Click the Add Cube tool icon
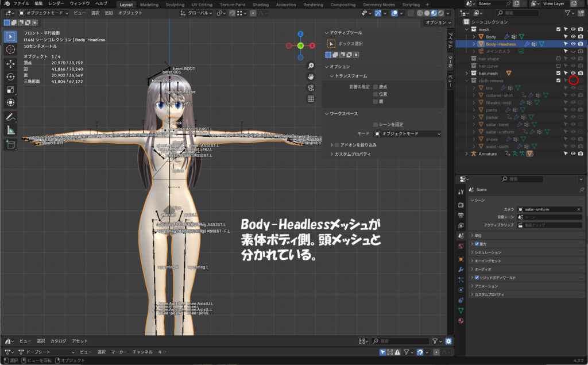The height and width of the screenshot is (365, 588). (x=10, y=145)
